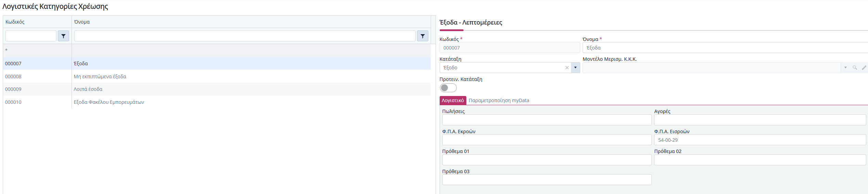Click the Πωλήσεις input field

click(x=547, y=120)
